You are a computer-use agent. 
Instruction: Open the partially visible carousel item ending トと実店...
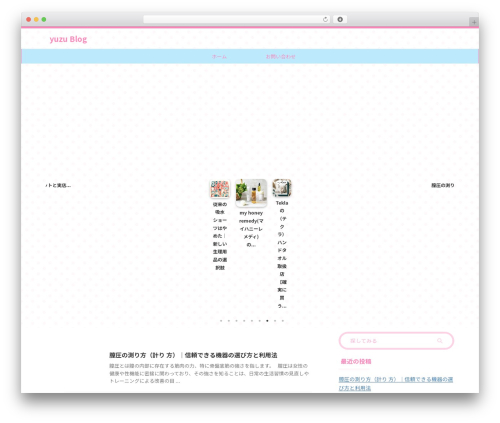coord(58,185)
